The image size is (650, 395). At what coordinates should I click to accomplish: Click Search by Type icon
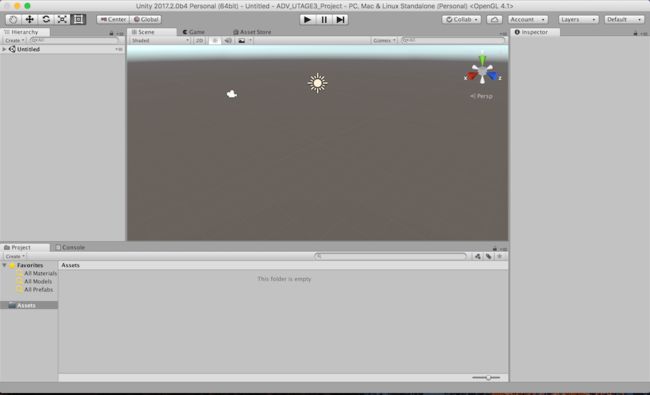(x=478, y=257)
